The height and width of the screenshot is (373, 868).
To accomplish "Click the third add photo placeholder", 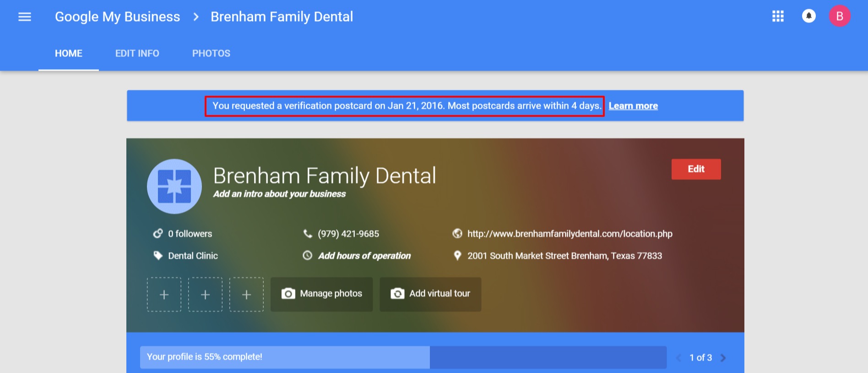I will (246, 294).
